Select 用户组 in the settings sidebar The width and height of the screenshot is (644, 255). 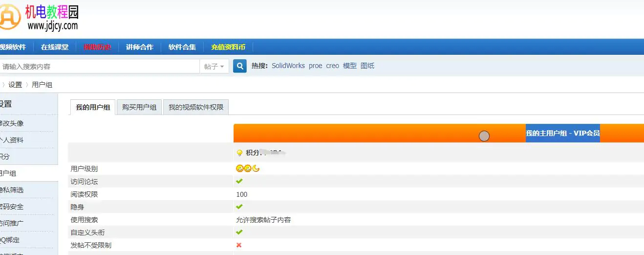8,173
